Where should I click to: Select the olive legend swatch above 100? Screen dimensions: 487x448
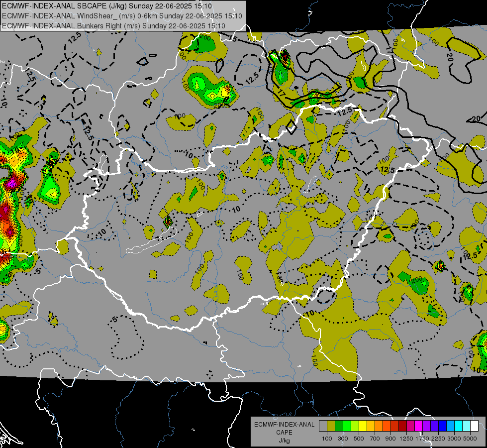[331, 426]
